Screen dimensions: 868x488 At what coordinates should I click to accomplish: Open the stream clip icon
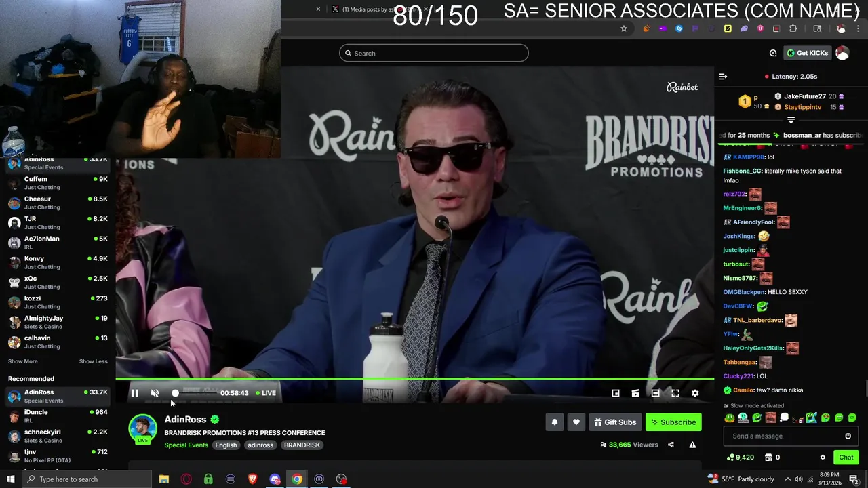[635, 393]
